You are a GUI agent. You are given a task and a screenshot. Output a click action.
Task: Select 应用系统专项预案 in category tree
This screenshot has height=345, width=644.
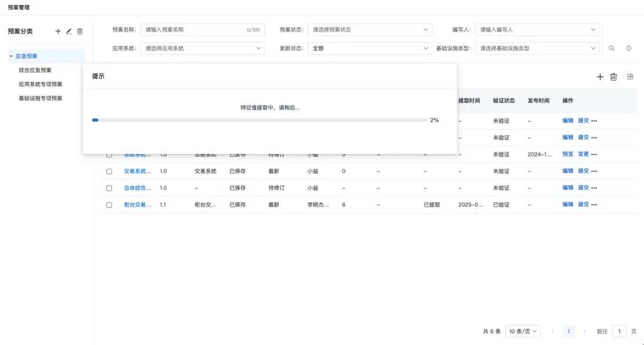pyautogui.click(x=40, y=84)
